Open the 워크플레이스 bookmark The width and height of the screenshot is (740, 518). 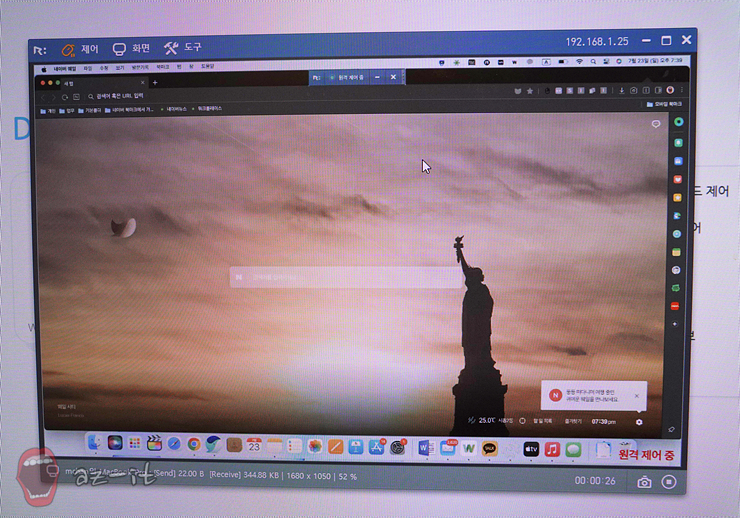(x=207, y=109)
